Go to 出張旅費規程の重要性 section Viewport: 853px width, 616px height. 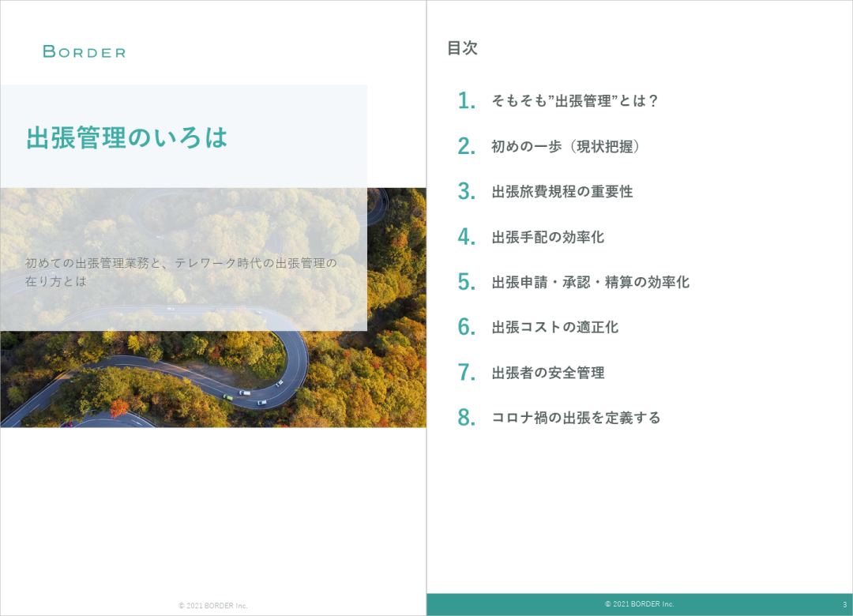pos(562,192)
